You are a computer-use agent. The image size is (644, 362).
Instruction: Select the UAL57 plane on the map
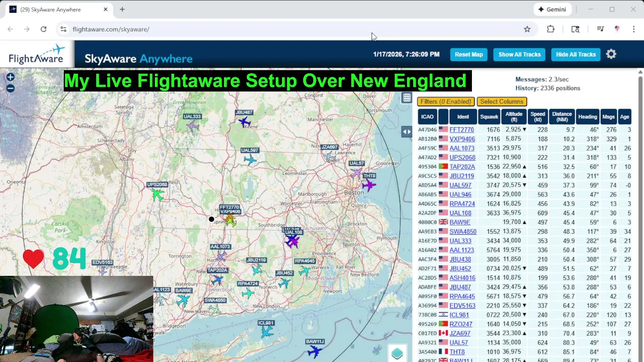[356, 173]
